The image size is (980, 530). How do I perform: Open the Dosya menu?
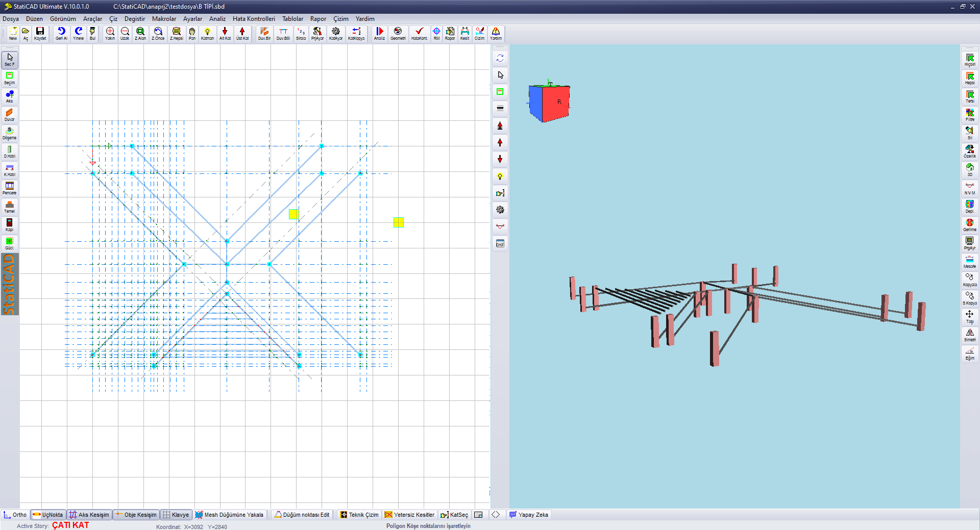click(x=11, y=19)
